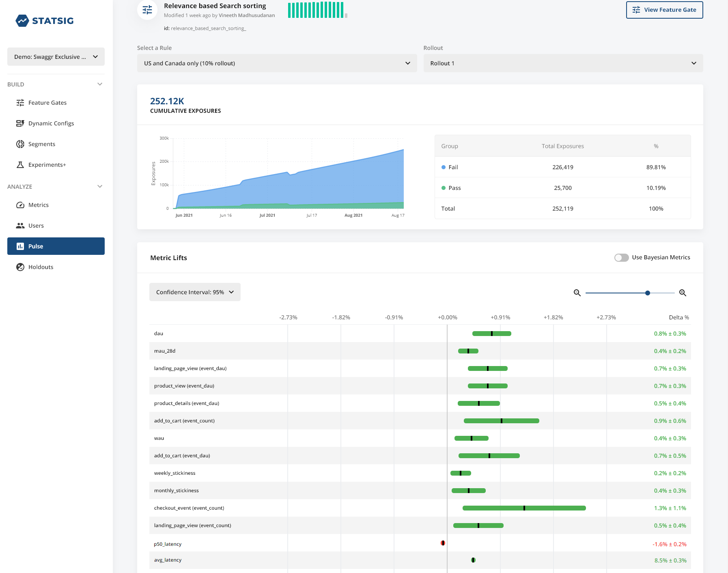Open Feature Gates from sidebar
The height and width of the screenshot is (573, 728).
[x=47, y=103]
